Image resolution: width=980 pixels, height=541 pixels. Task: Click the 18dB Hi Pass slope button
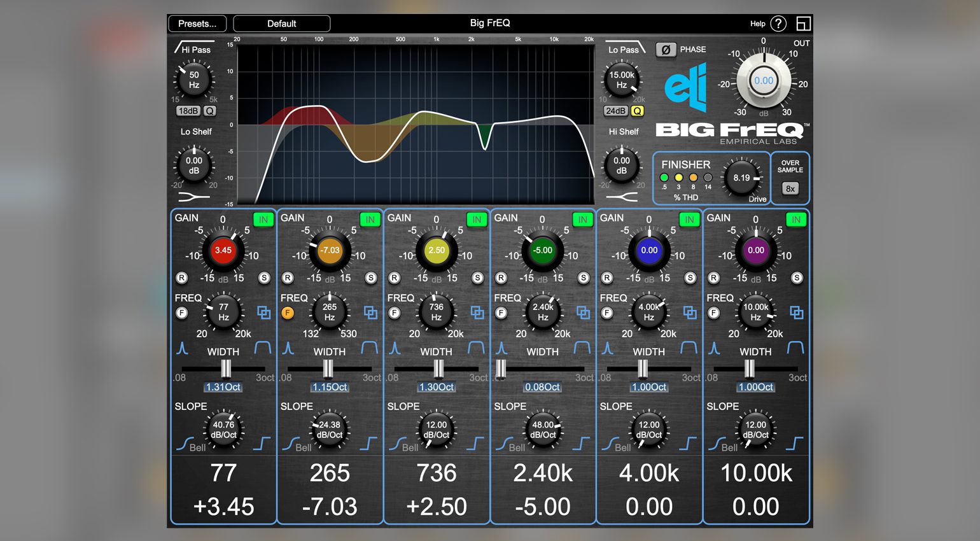(188, 111)
